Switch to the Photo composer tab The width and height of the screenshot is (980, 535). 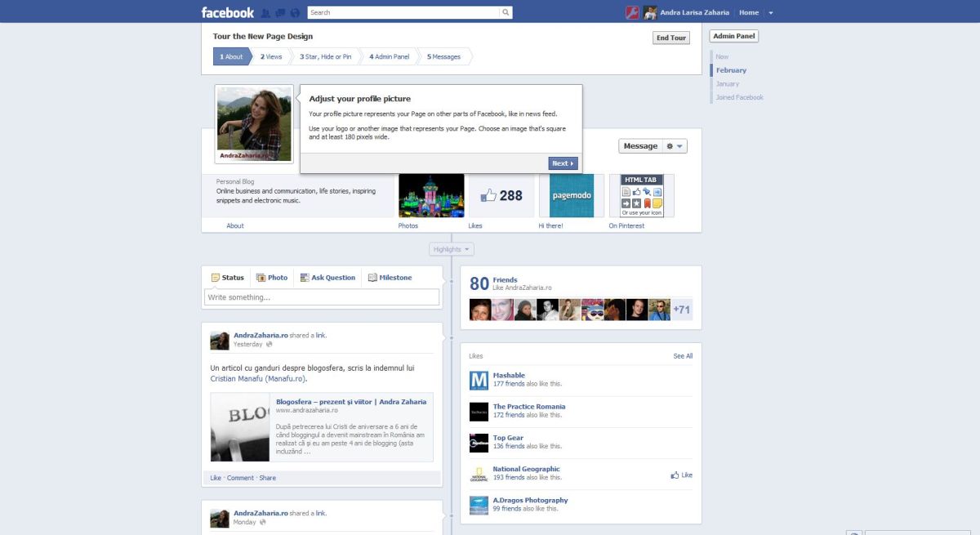[272, 278]
